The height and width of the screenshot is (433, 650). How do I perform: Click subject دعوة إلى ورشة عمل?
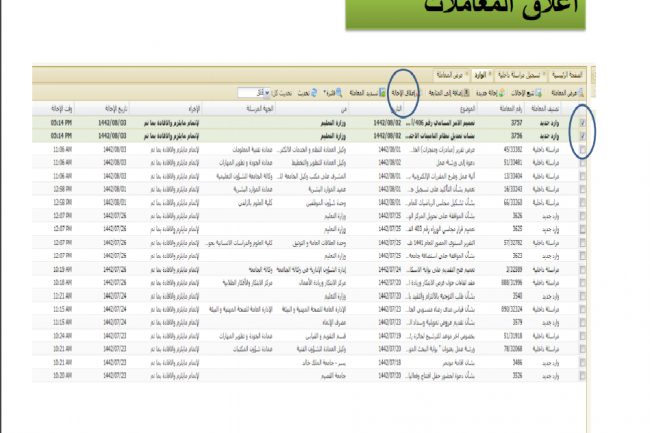pos(455,162)
